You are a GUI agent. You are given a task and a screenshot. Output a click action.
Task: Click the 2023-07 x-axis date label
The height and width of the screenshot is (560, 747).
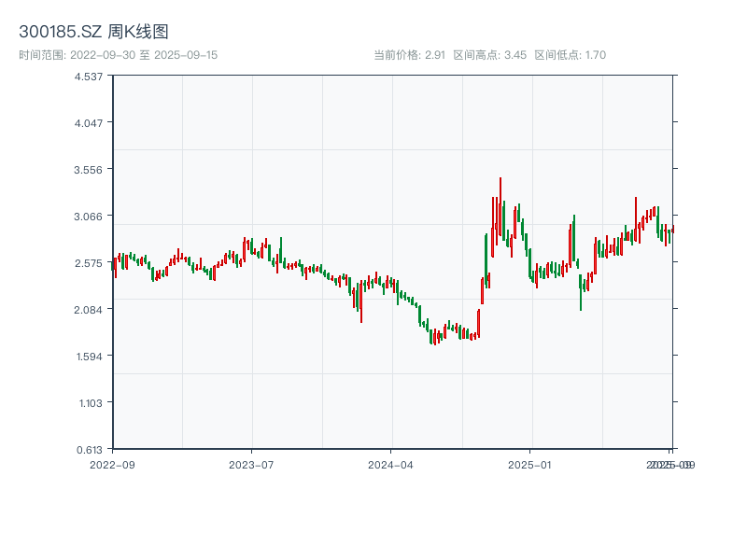click(252, 464)
